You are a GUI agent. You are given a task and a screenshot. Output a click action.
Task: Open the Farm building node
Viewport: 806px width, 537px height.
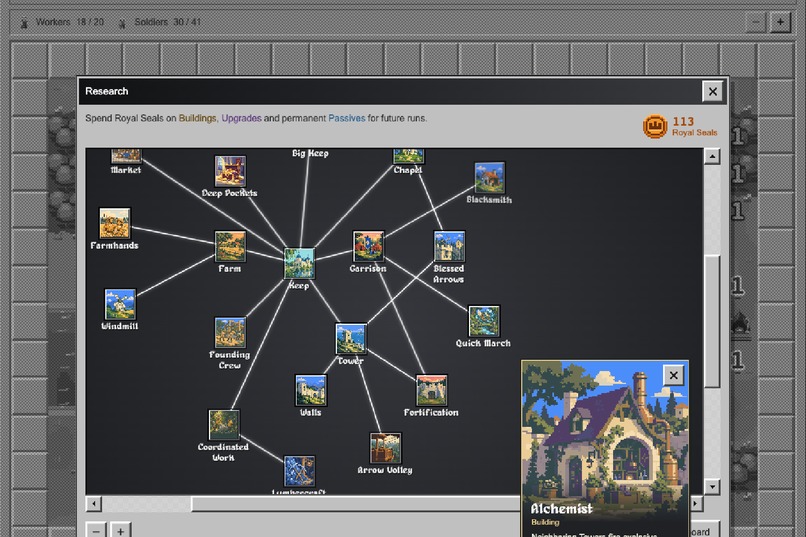[x=230, y=246]
